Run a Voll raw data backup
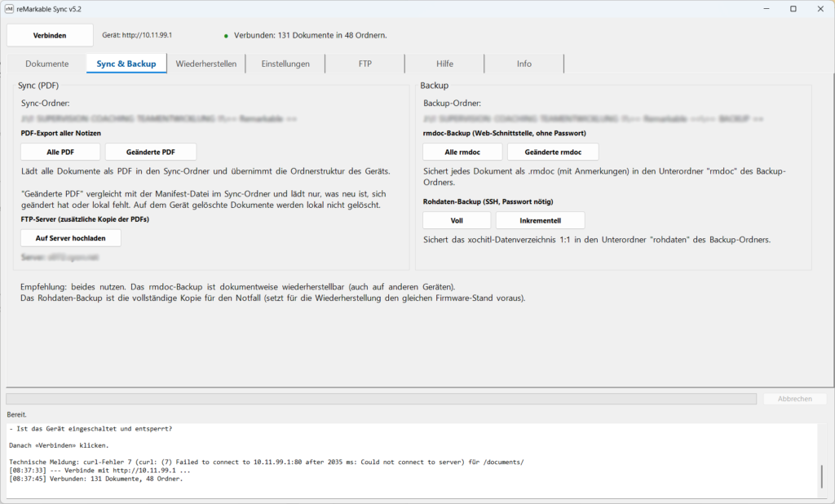This screenshot has width=835, height=504. 457,220
